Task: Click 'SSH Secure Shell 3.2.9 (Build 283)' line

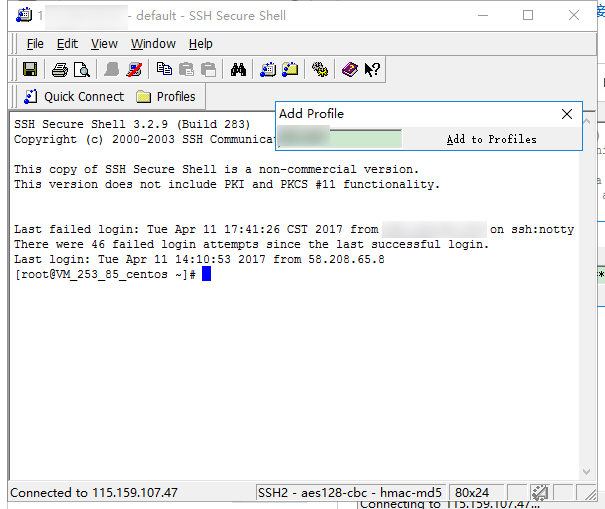Action: (132, 124)
